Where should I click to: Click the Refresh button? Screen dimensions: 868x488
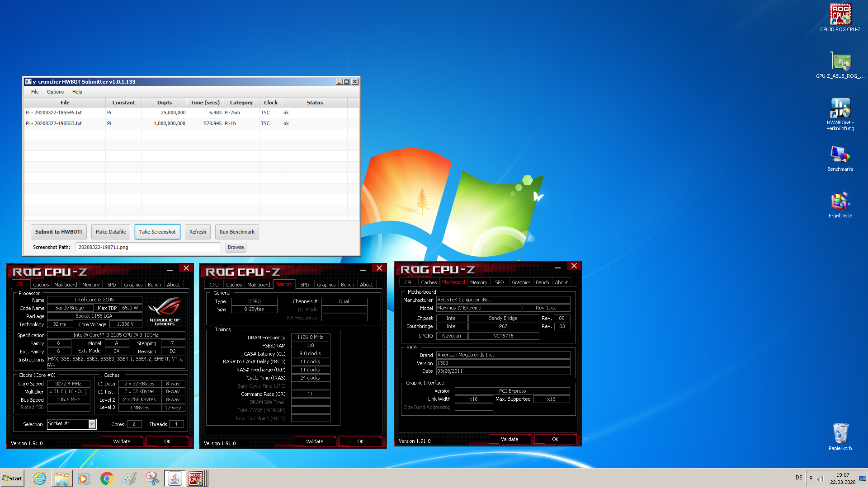coord(198,232)
